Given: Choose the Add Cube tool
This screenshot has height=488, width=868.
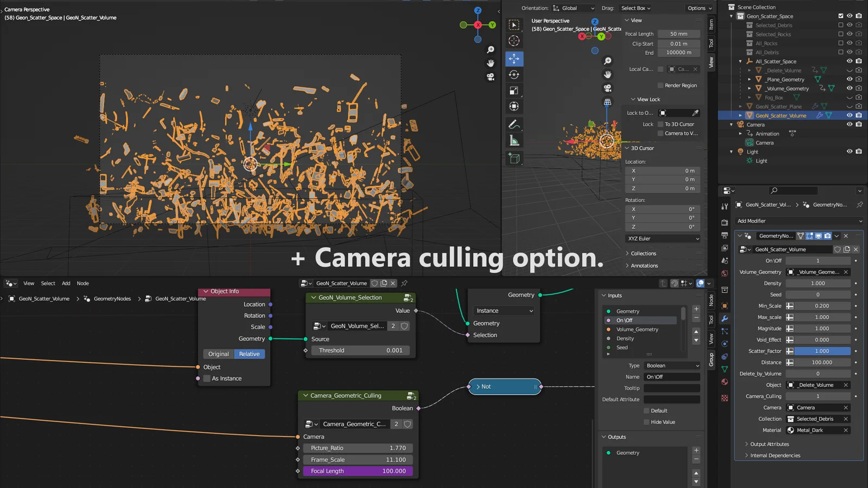Looking at the screenshot, I should click(514, 158).
